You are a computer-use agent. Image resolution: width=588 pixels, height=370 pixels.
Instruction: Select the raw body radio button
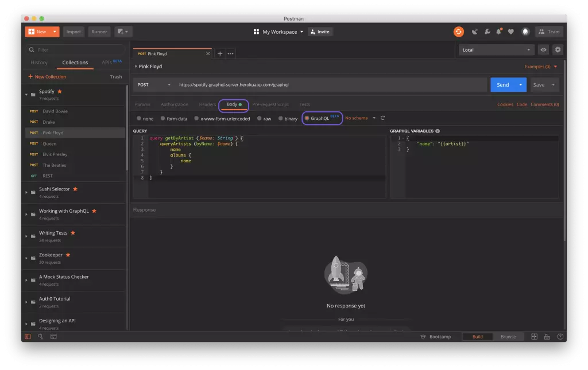[259, 118]
